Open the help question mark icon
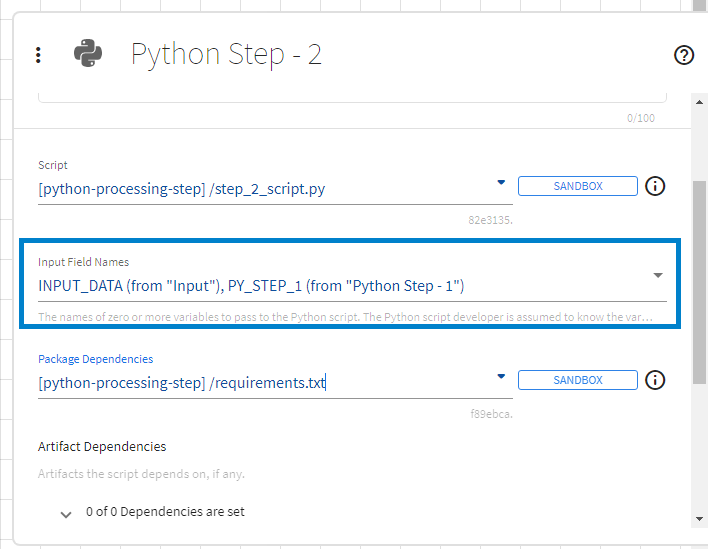 coord(684,55)
